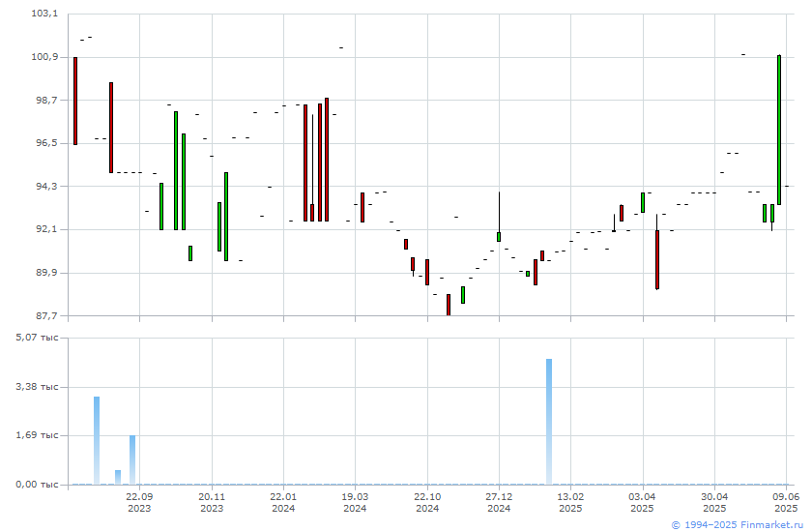Select the 22.01 2024 date label
The image size is (812, 532).
coord(283,502)
